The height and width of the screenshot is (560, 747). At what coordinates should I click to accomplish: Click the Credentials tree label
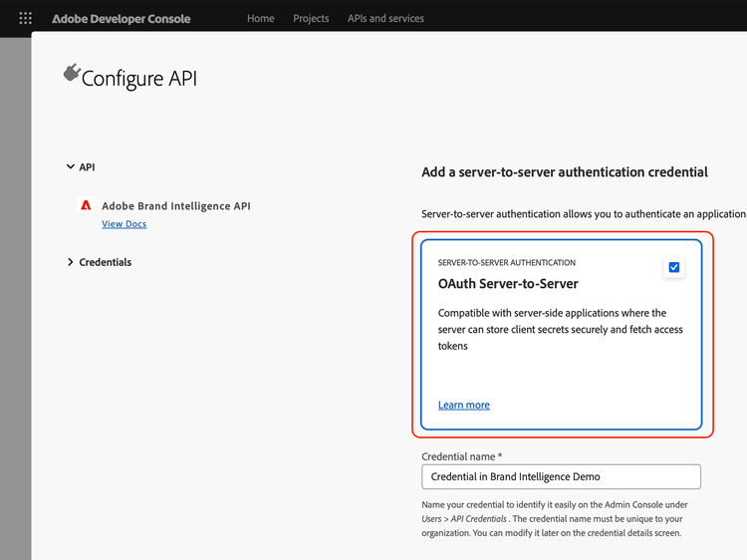[x=106, y=262]
